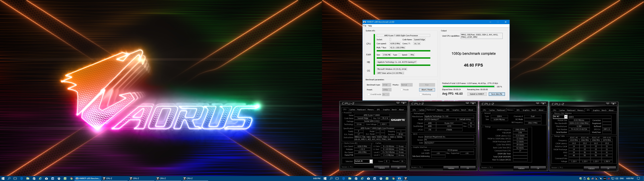This screenshot has width=644, height=181.
Task: Click Validate in CPU-Z Memory window
Action: click(x=521, y=168)
